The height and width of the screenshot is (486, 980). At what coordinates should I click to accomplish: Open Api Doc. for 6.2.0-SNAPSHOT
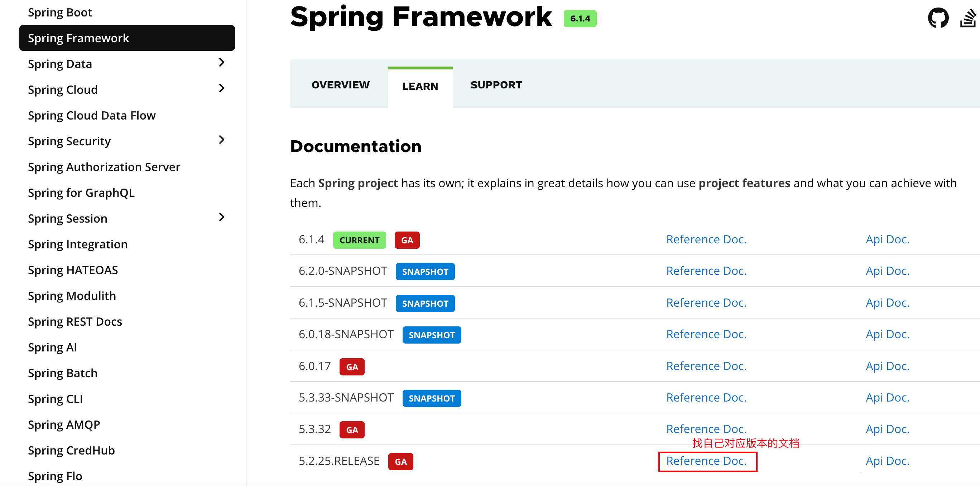coord(888,271)
